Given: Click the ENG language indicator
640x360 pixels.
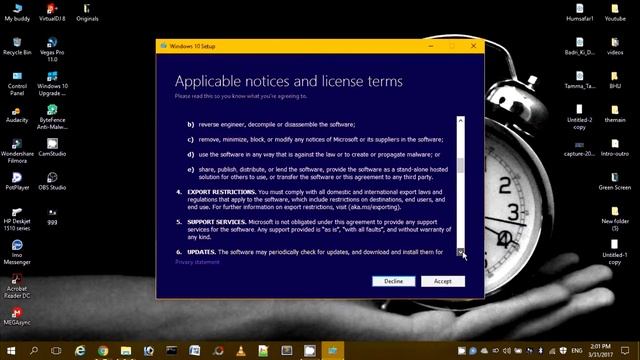Looking at the screenshot, I should [x=576, y=351].
